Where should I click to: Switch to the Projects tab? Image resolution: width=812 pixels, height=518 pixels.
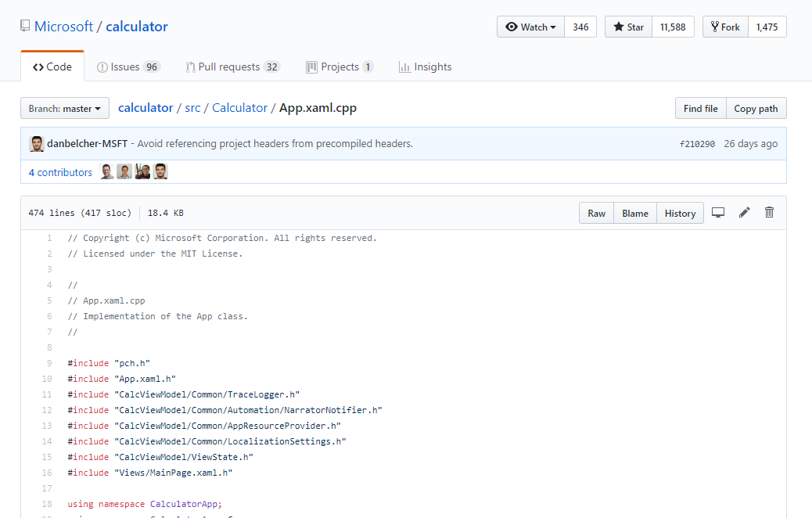tap(340, 67)
